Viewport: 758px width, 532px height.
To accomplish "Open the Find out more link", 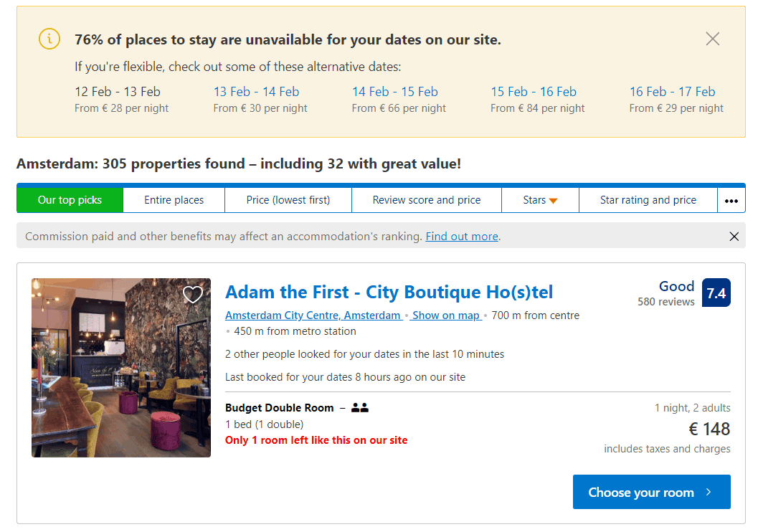I will 461,237.
